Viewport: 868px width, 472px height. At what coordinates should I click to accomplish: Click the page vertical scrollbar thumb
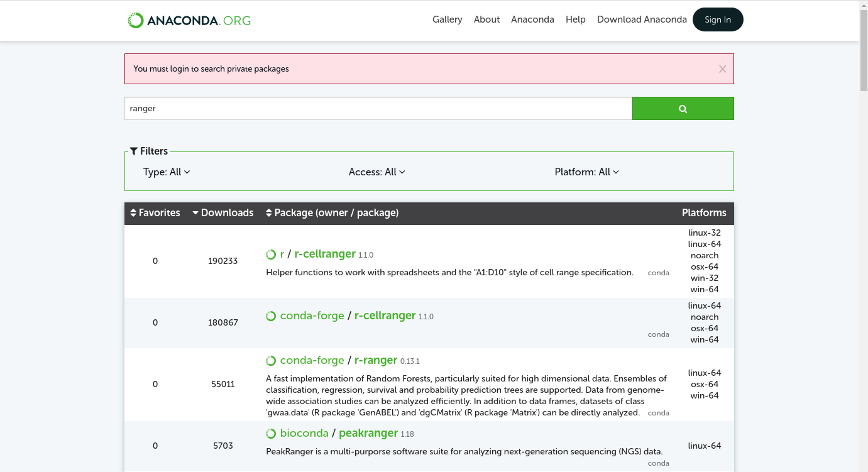(x=864, y=50)
